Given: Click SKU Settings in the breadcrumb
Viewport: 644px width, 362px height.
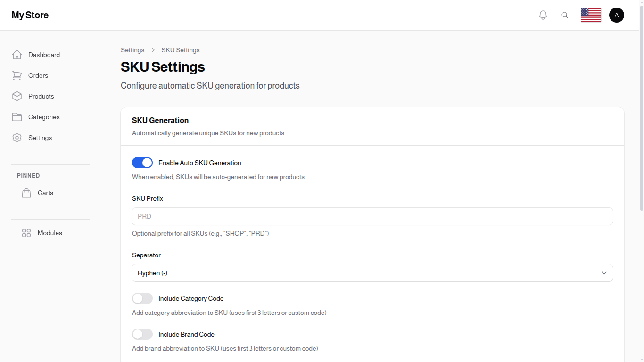Looking at the screenshot, I should 180,50.
